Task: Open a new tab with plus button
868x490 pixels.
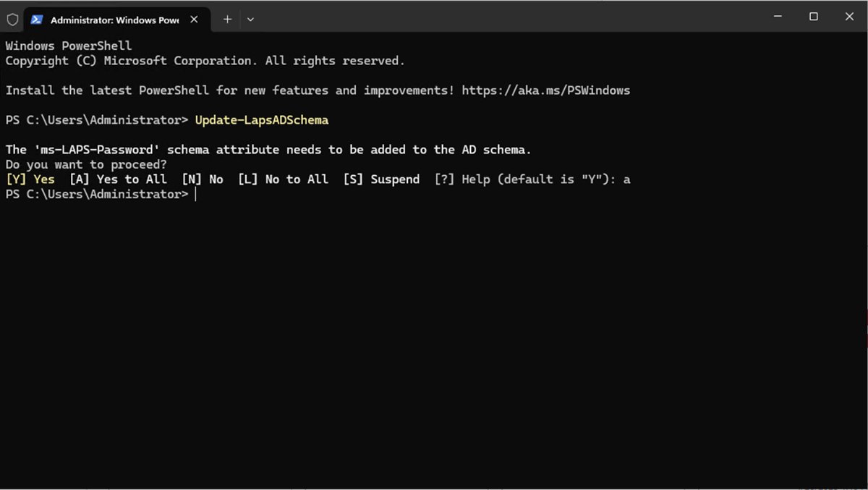Action: [227, 20]
